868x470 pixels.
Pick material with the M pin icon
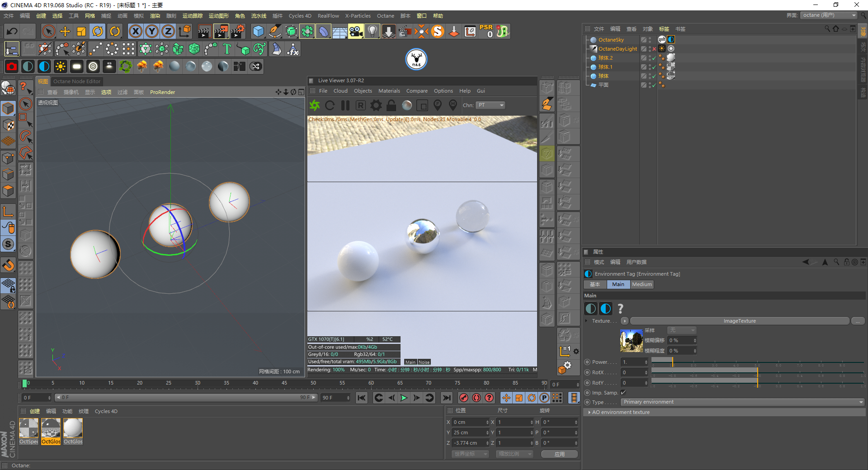453,105
